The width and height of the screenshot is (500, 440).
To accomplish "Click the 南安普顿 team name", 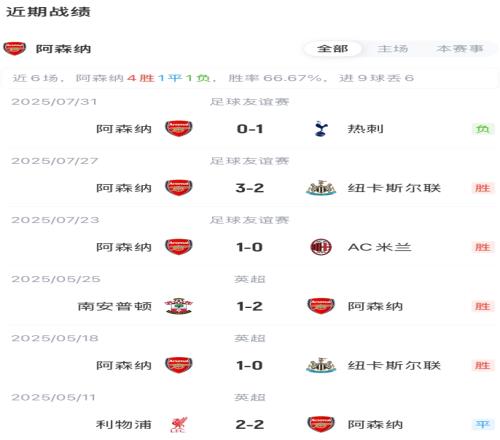I will (115, 306).
